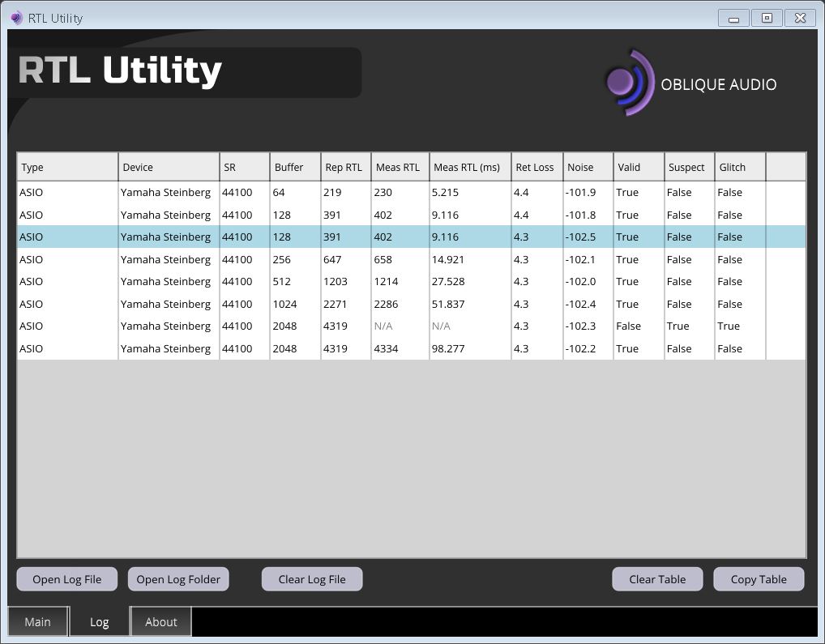This screenshot has height=644, width=825.
Task: Click the Meas RTL value 230
Action: click(383, 193)
